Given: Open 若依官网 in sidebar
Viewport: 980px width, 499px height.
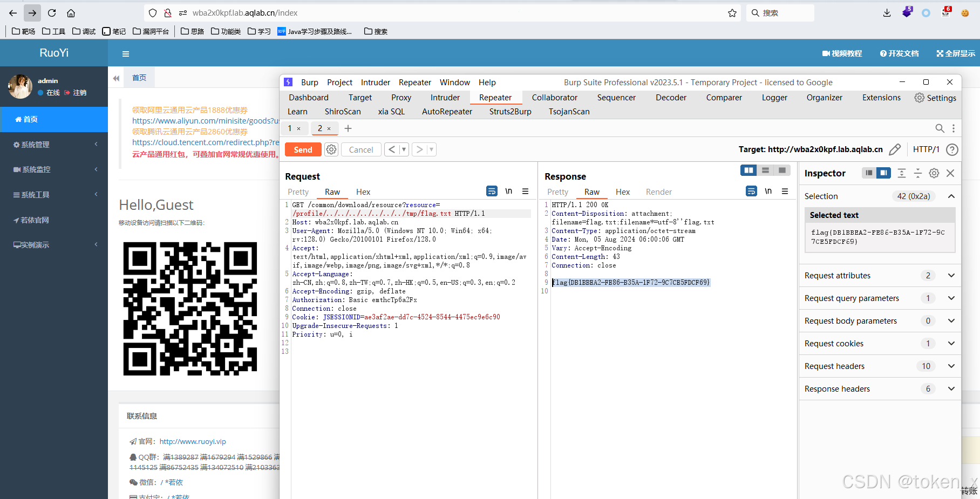Looking at the screenshot, I should (x=54, y=220).
